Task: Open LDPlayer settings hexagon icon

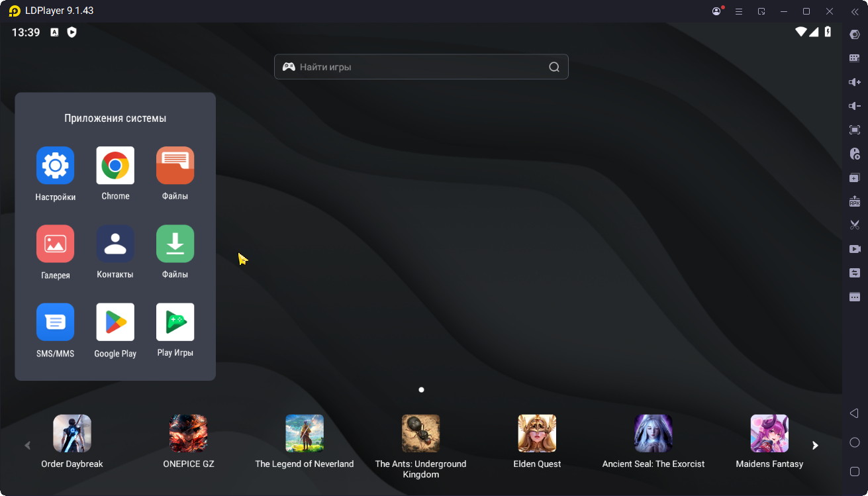Action: pos(855,34)
